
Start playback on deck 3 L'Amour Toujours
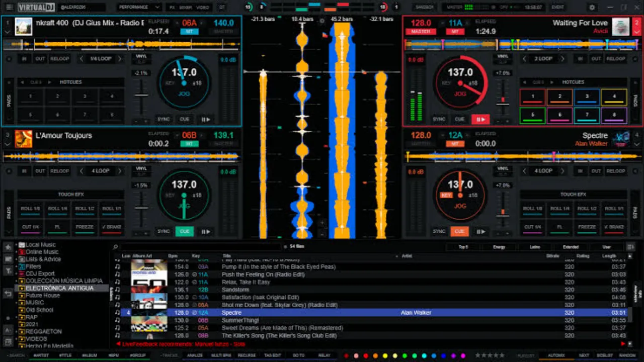tap(206, 231)
